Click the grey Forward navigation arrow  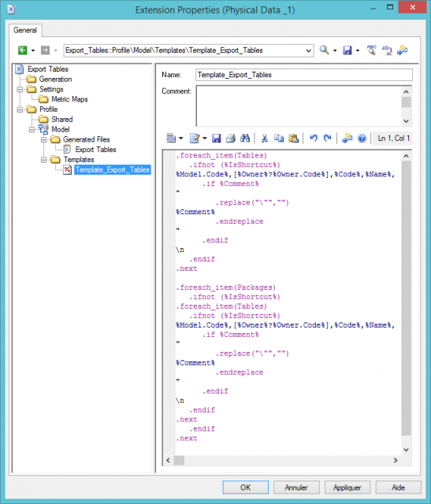click(45, 50)
